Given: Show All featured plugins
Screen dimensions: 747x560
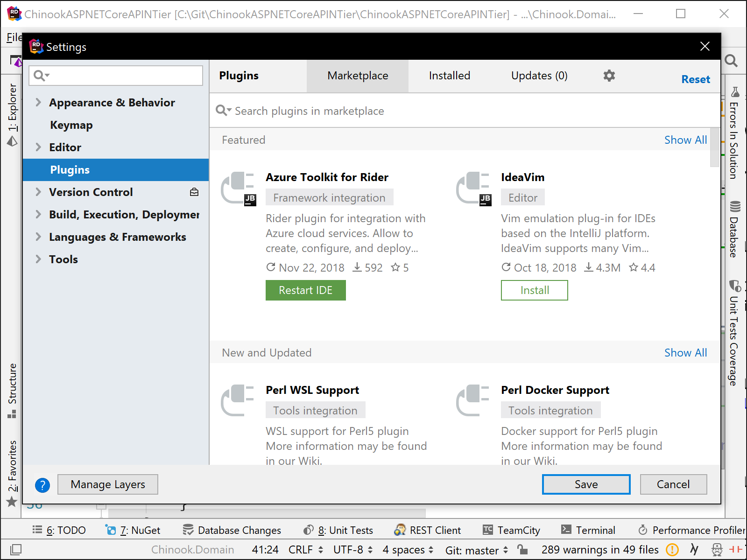Looking at the screenshot, I should click(x=685, y=140).
